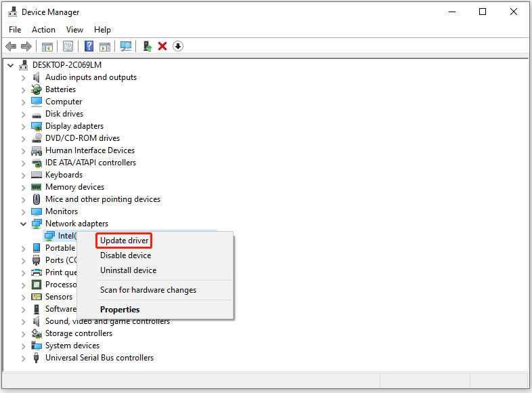Click the Mice and other pointing devices icon
The height and width of the screenshot is (393, 532).
pos(37,199)
